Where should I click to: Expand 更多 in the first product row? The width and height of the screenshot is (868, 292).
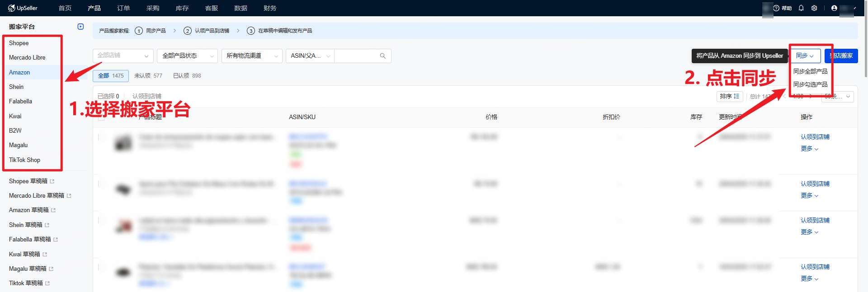pos(809,149)
